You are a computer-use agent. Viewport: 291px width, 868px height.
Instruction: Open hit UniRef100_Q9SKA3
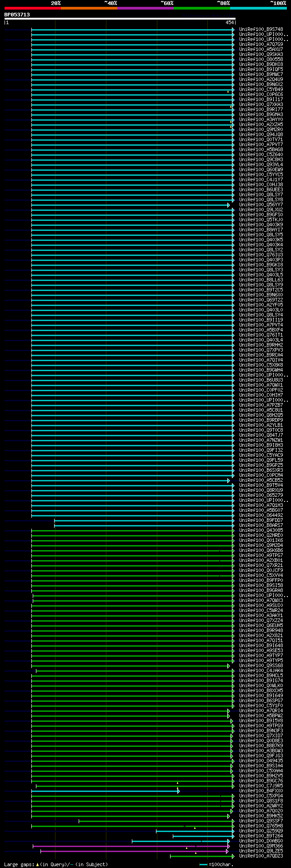click(x=261, y=54)
